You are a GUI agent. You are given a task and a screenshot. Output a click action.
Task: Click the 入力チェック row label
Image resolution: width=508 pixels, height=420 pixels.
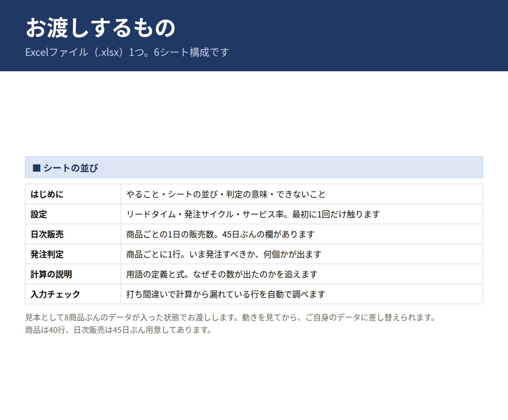pyautogui.click(x=55, y=295)
